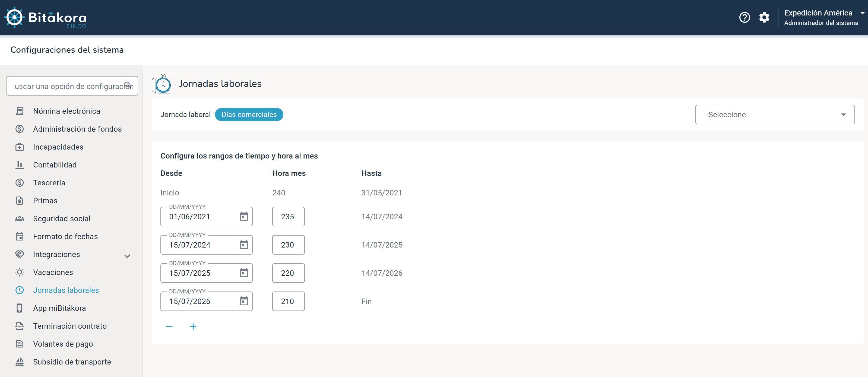Viewport: 868px width, 377px height.
Task: Open App miBitákora option
Action: pos(59,308)
